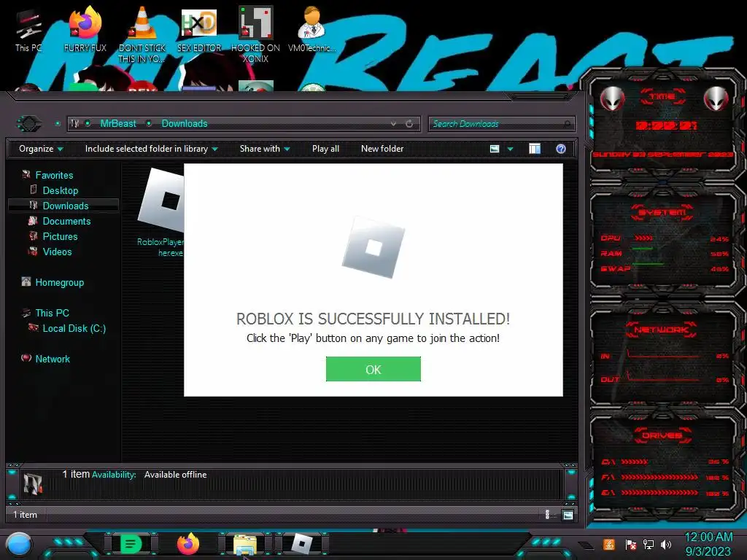Viewport: 747px width, 560px height.
Task: Toggle the preview pane
Action: pos(535,149)
